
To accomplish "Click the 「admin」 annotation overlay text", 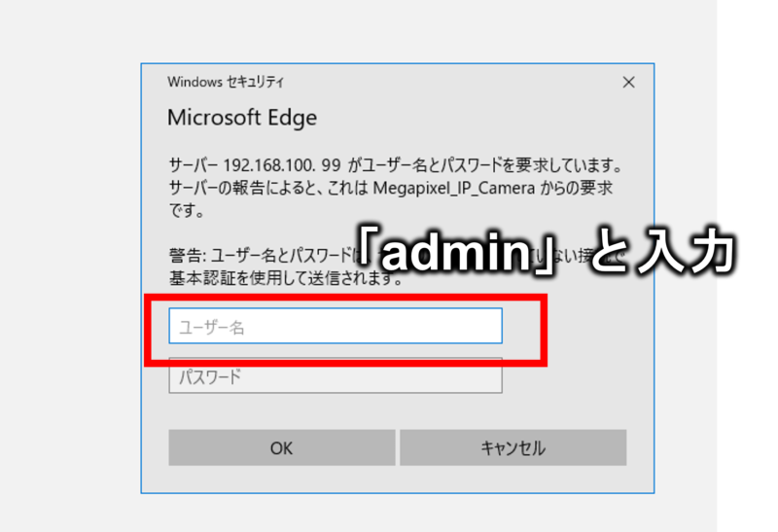I will coord(455,252).
